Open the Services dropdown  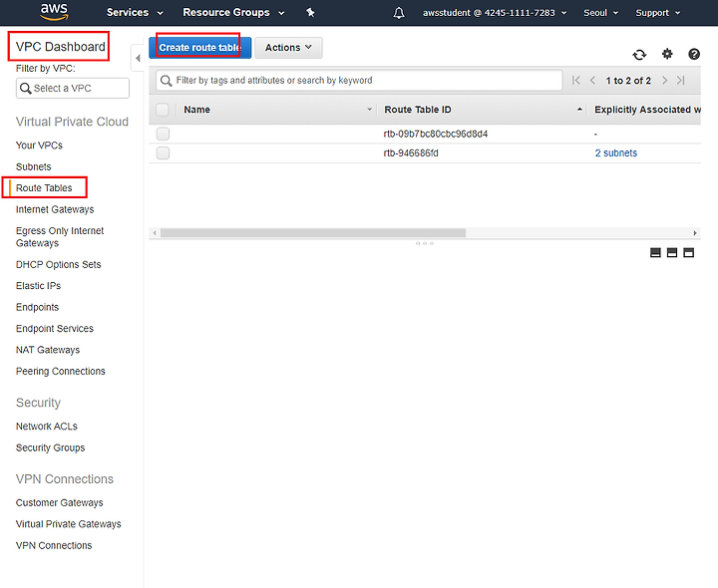tap(135, 12)
